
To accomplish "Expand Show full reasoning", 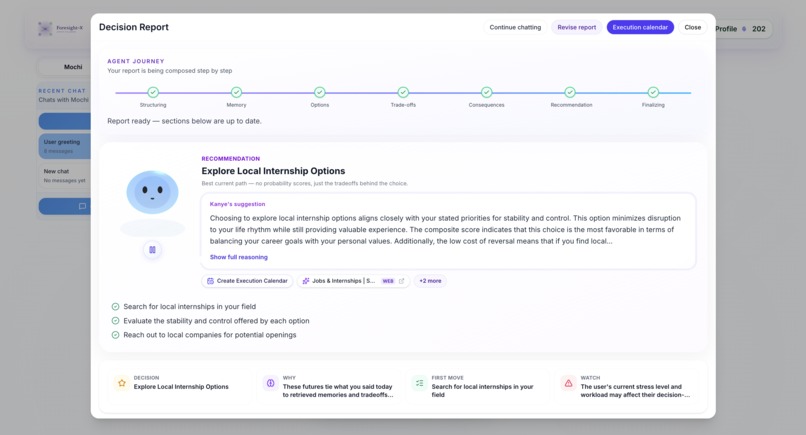I will [239, 257].
